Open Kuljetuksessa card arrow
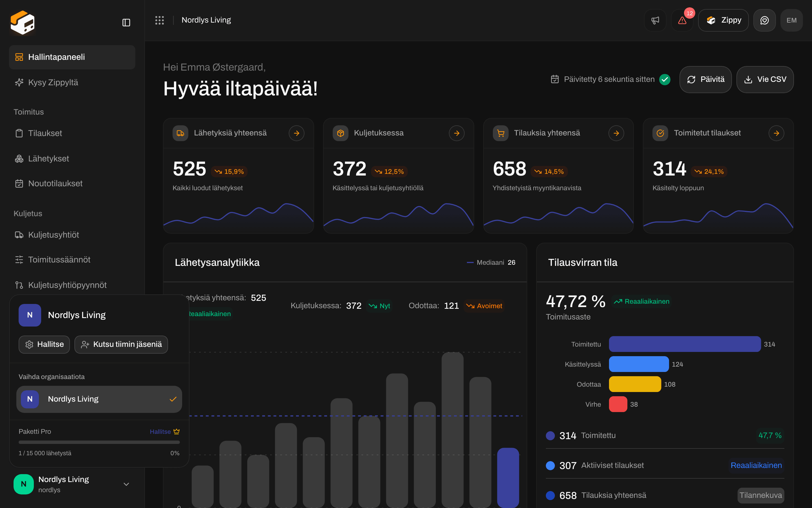The width and height of the screenshot is (812, 508). [457, 133]
